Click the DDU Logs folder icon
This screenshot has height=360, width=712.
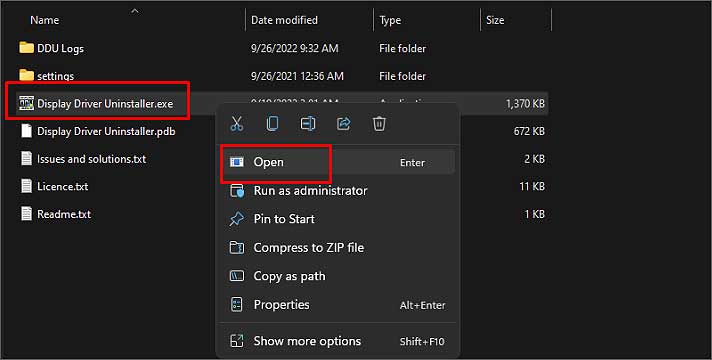point(26,48)
